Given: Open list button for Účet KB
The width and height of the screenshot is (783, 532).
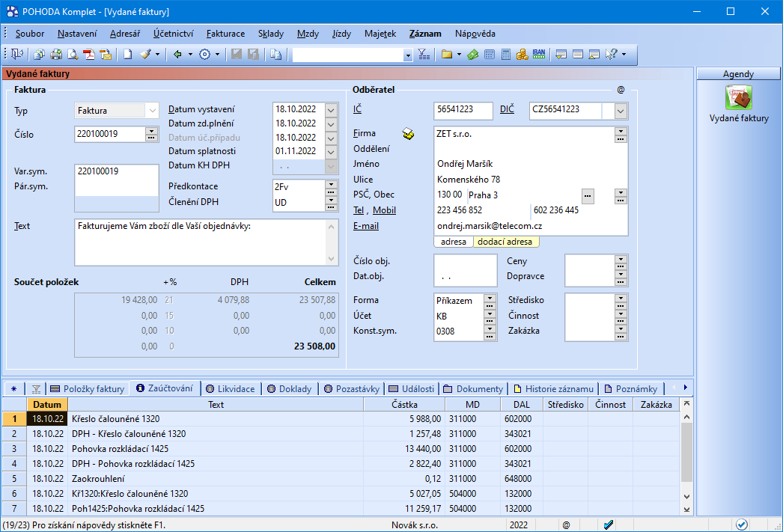Looking at the screenshot, I should [490, 316].
